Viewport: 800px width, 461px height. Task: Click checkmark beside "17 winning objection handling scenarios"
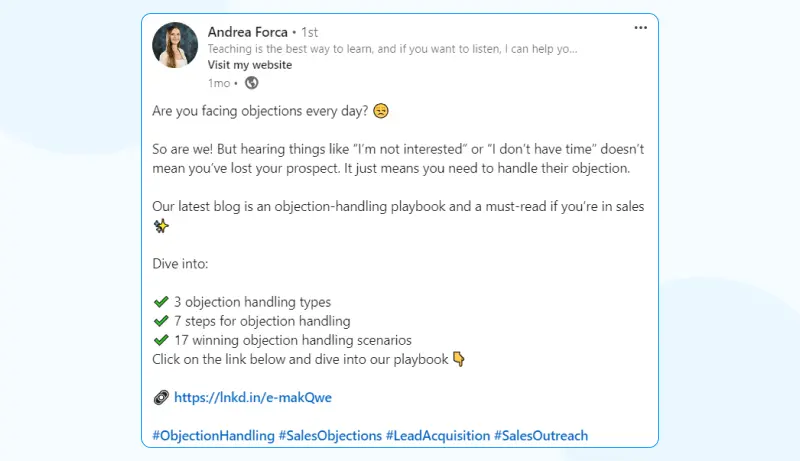160,340
